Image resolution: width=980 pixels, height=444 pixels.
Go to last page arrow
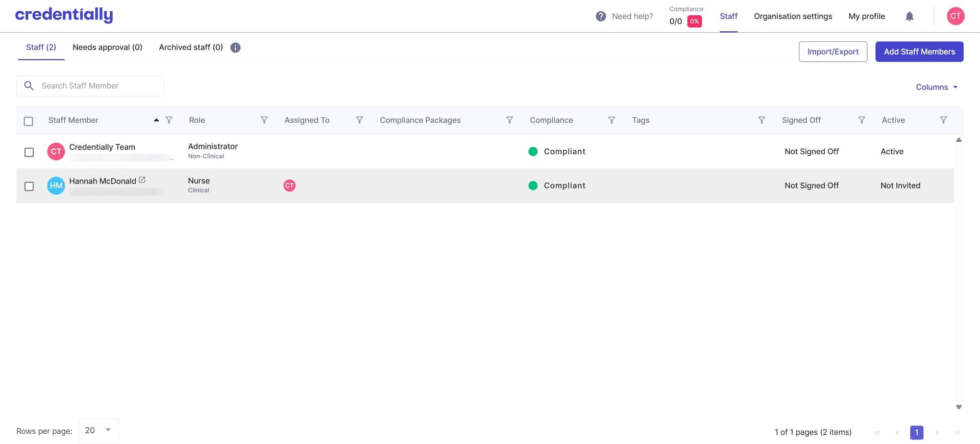(957, 433)
